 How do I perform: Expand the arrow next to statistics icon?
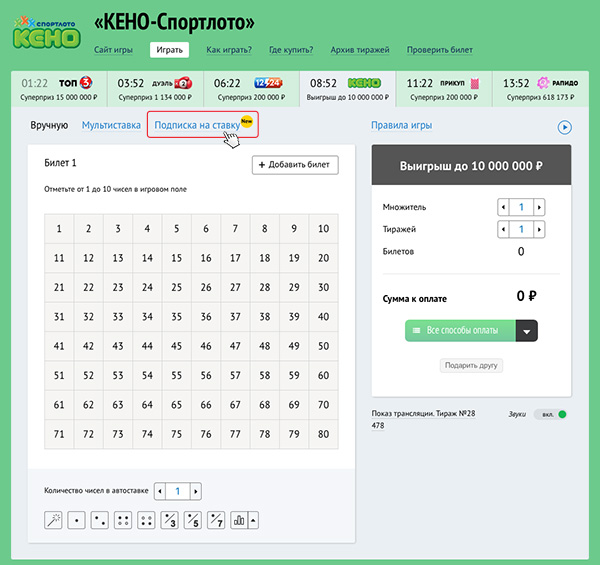click(253, 520)
